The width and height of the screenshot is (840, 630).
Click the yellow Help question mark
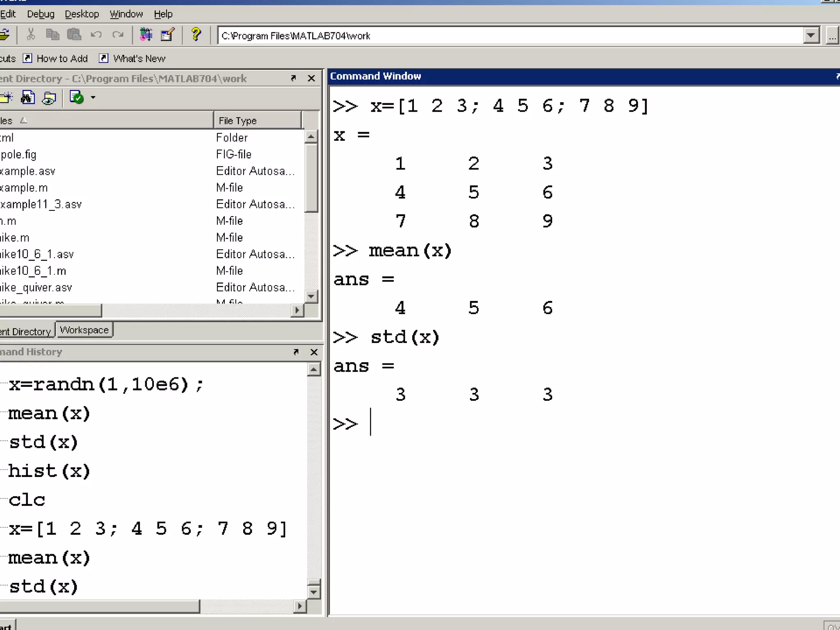pos(196,35)
